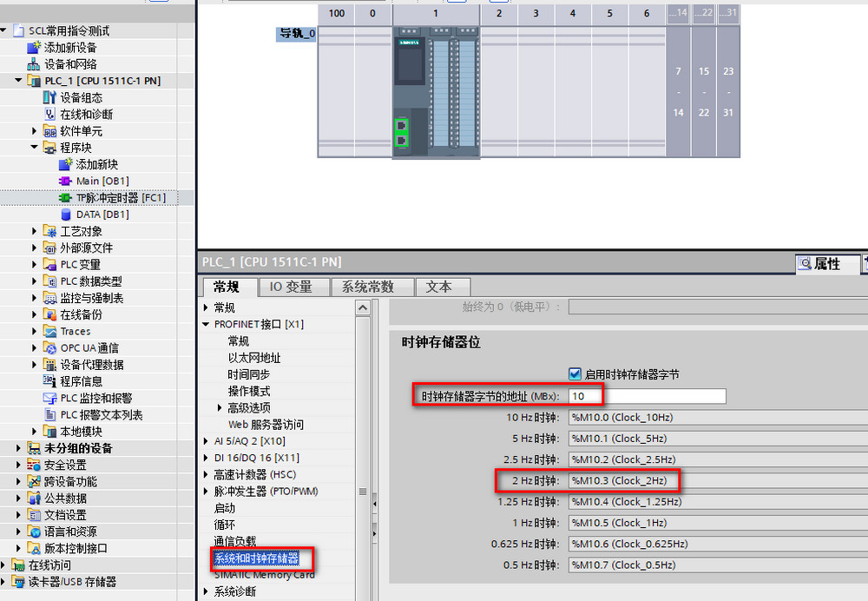Click the Main [OB1] block icon
Screen dimensions: 868x601
pyautogui.click(x=65, y=182)
